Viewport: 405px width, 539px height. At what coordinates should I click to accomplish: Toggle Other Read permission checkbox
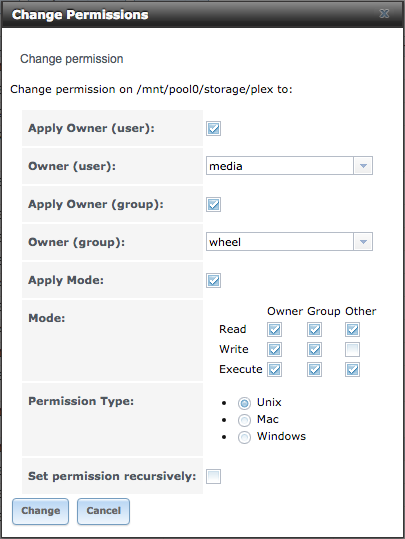coord(352,330)
